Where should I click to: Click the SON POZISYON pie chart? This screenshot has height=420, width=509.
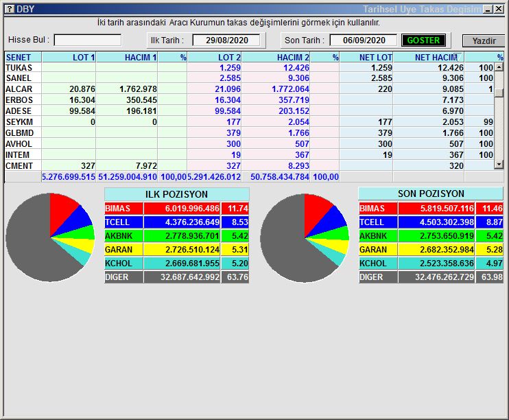[x=305, y=237]
